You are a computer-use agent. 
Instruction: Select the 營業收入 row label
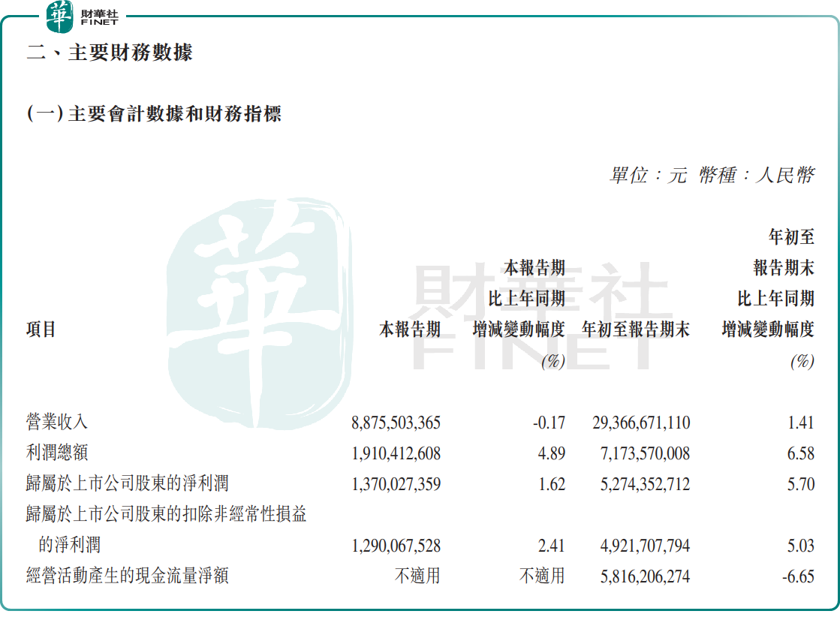click(57, 422)
